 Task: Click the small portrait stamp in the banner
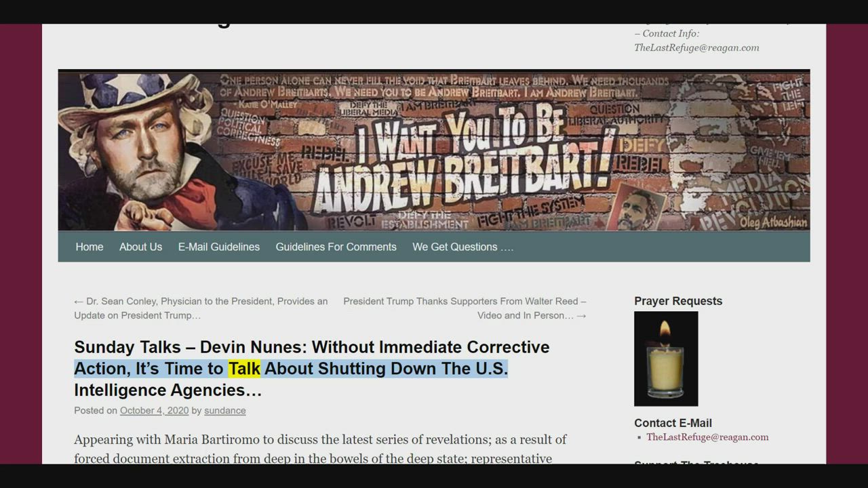(635, 207)
